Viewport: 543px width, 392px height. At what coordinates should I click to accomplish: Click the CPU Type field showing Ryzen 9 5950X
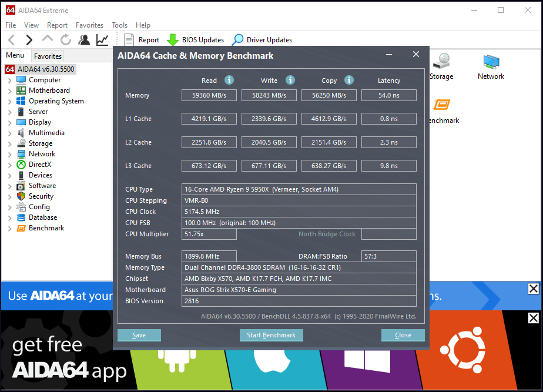[299, 189]
